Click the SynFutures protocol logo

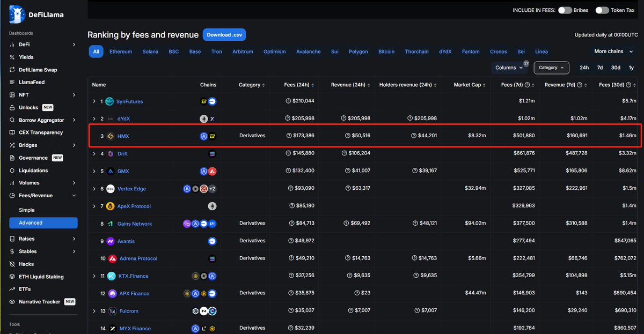[109, 101]
